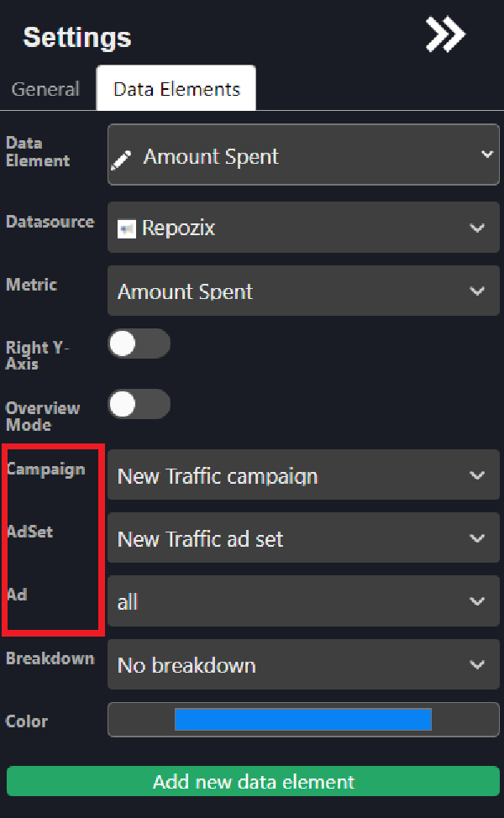Click the Add new data element button

point(252,781)
